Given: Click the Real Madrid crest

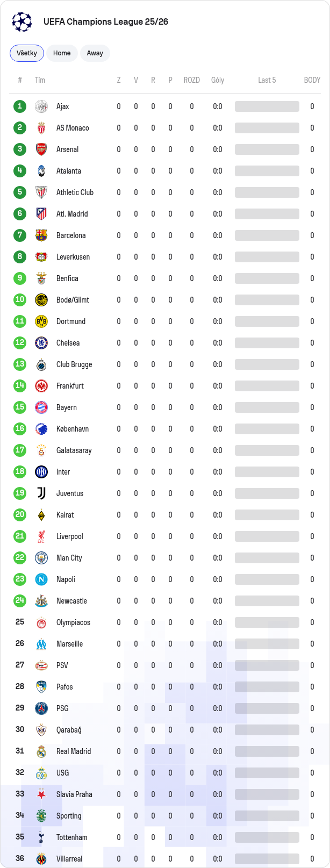Looking at the screenshot, I should point(41,751).
